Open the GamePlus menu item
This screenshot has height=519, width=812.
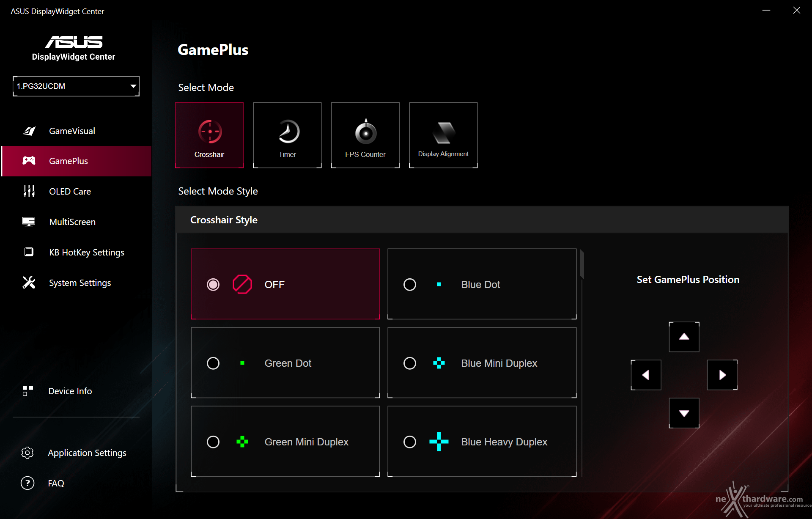click(76, 161)
